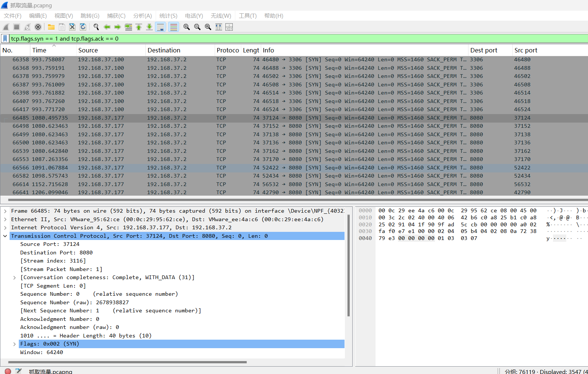
Task: Go forward in packet history
Action: 118,27
